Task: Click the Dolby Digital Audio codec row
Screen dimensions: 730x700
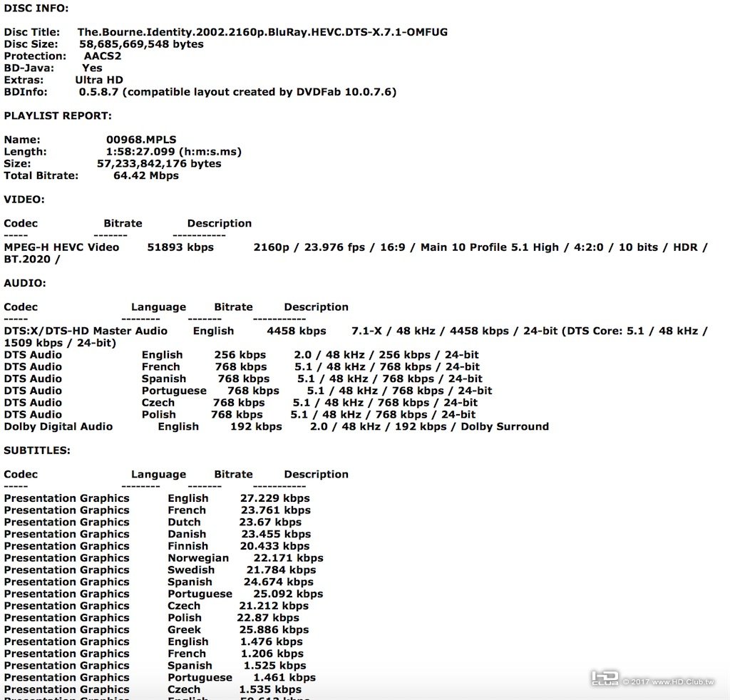Action: tap(276, 427)
